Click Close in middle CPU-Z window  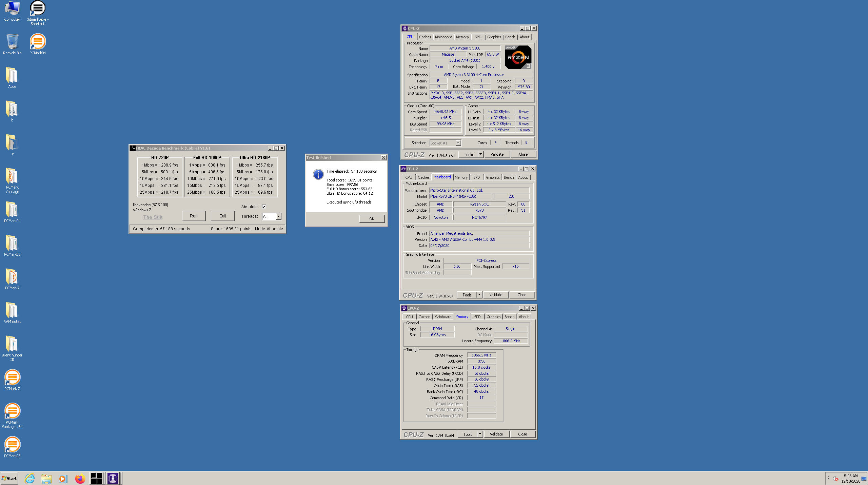tap(521, 295)
